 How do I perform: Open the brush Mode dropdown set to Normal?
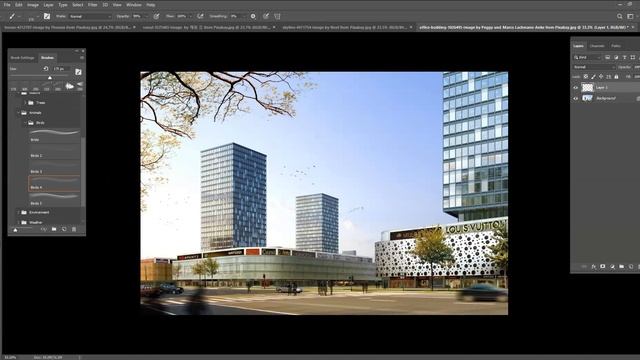[90, 16]
